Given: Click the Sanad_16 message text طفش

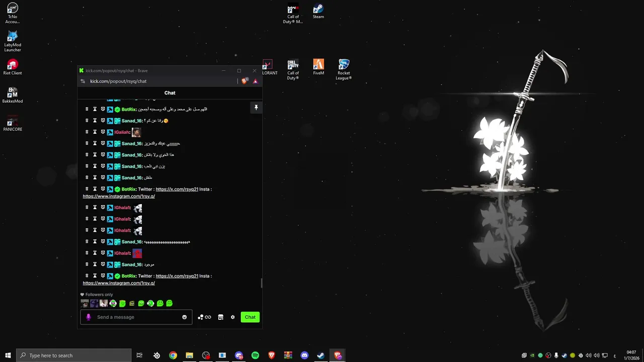Looking at the screenshot, I should [148, 177].
